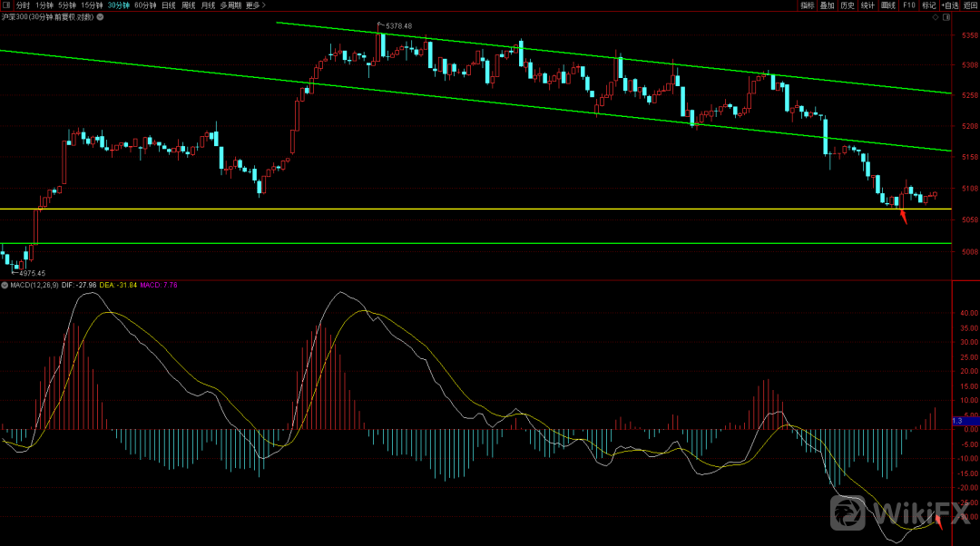Viewport: 980px width, 546px height.
Task: Open the 多周期 multi-period view
Action: pos(230,5)
